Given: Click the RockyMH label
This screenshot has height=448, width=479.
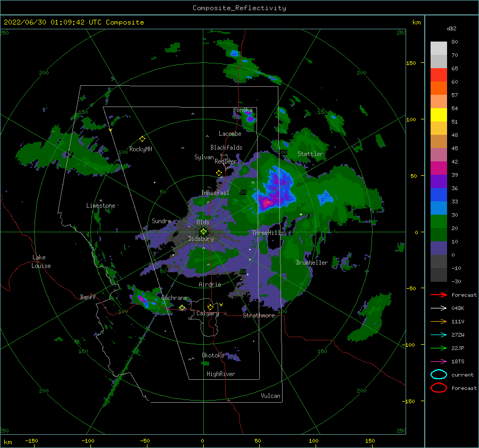Looking at the screenshot, I should 141,149.
